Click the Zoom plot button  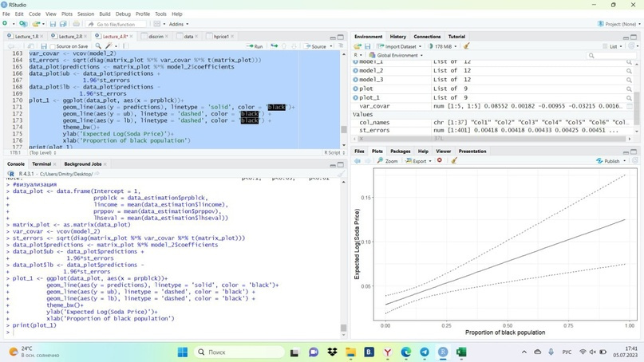(x=388, y=161)
